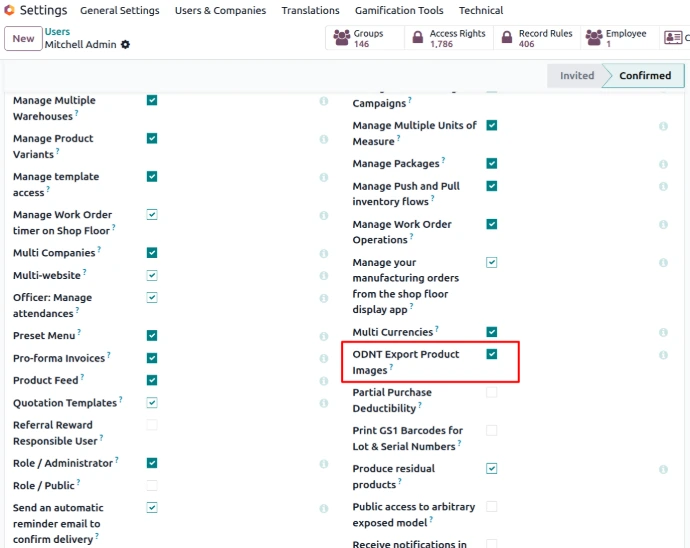Enable Partial Purchase Deductibility checkbox
Viewport: 690px width, 548px height.
[492, 392]
